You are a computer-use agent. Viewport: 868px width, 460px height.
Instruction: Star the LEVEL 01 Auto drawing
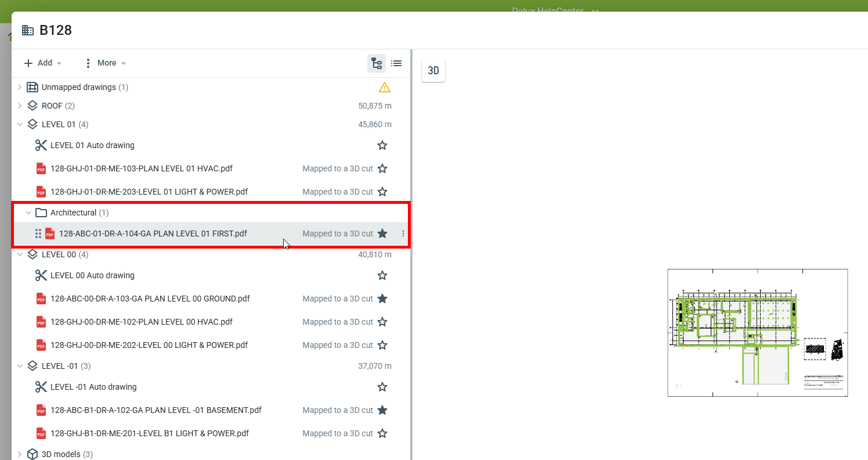click(382, 145)
